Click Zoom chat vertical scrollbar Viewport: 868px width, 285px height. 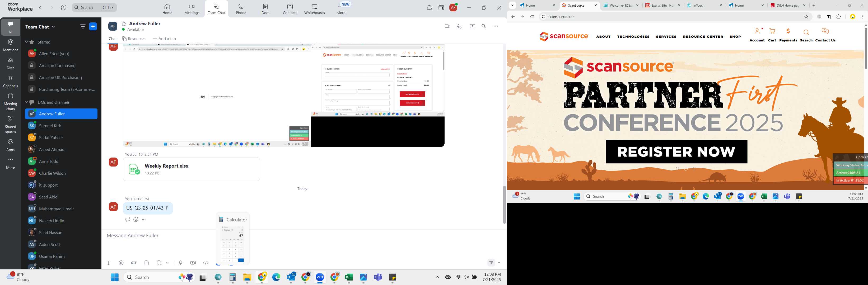pyautogui.click(x=504, y=205)
